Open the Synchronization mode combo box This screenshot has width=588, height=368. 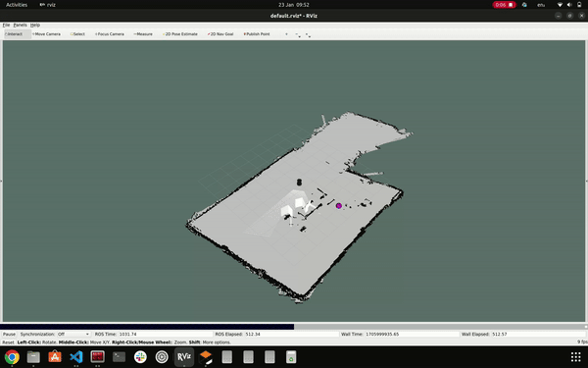click(73, 334)
